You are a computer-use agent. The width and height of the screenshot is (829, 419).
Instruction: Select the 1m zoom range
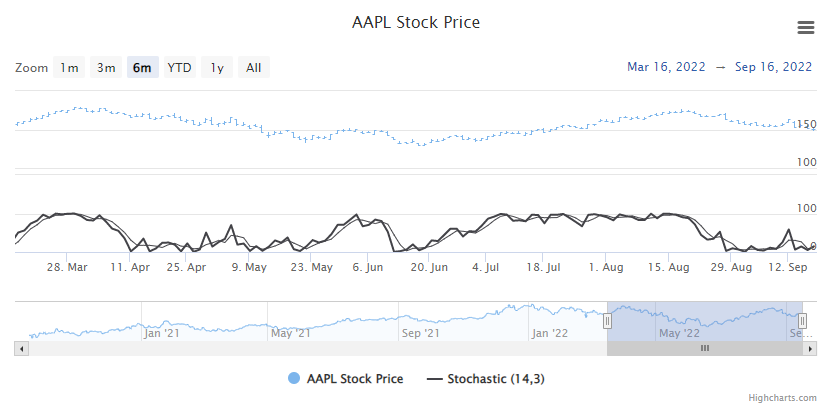69,68
